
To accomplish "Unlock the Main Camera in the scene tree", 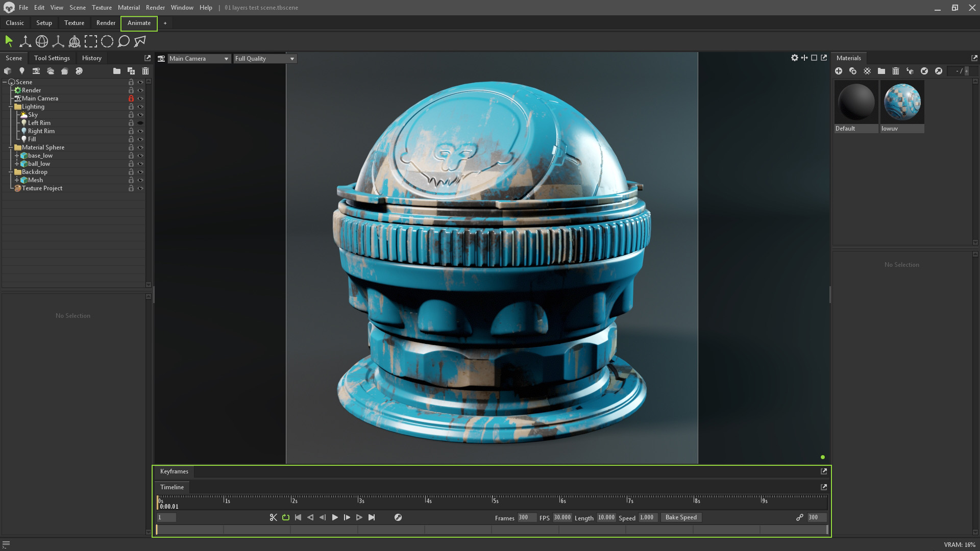I will click(x=131, y=98).
